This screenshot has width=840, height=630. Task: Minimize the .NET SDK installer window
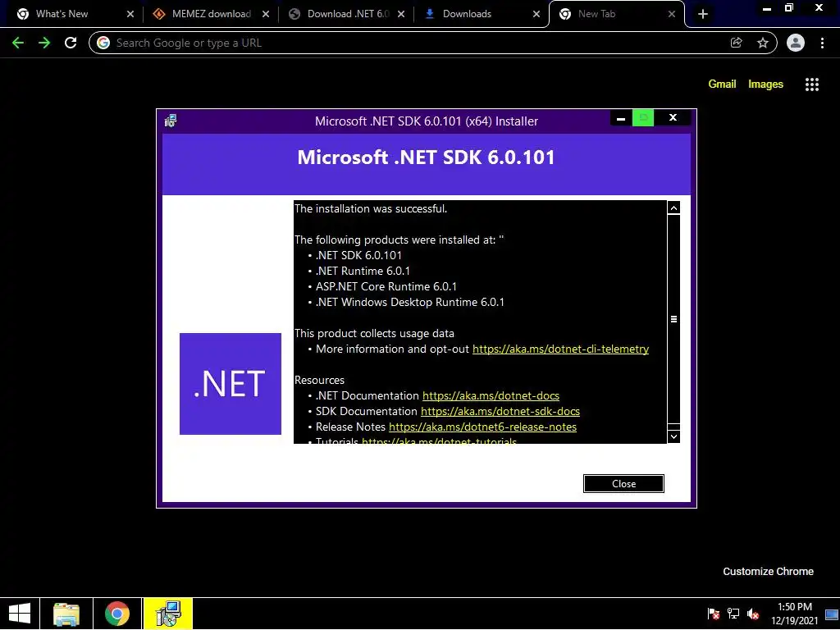621,118
